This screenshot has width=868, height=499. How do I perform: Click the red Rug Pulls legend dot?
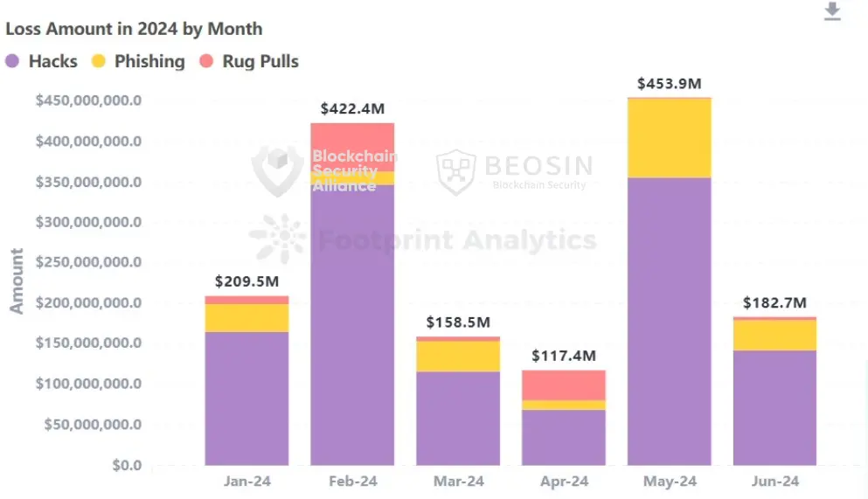[x=207, y=61]
